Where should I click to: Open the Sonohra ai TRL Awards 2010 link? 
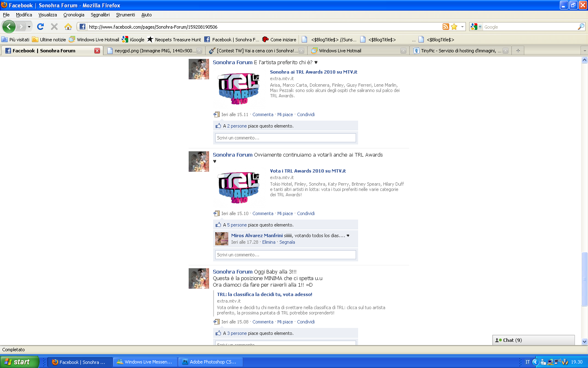click(314, 72)
